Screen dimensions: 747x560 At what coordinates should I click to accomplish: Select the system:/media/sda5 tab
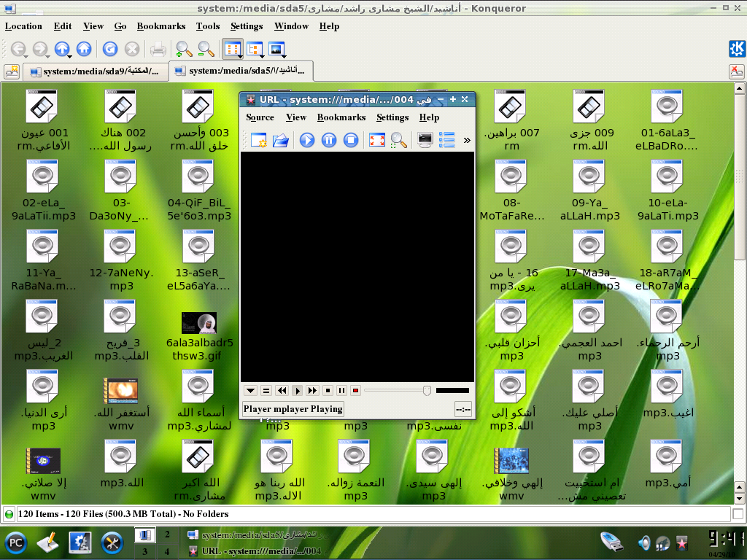click(x=241, y=71)
